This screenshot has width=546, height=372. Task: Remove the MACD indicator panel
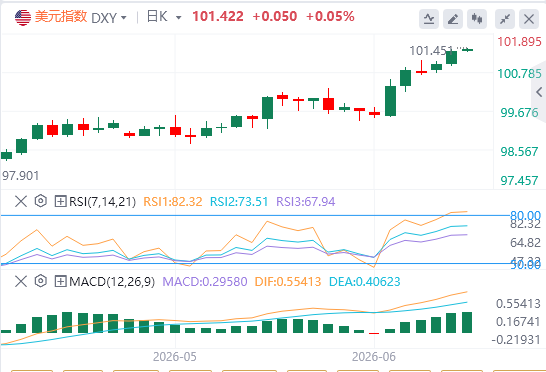21,281
